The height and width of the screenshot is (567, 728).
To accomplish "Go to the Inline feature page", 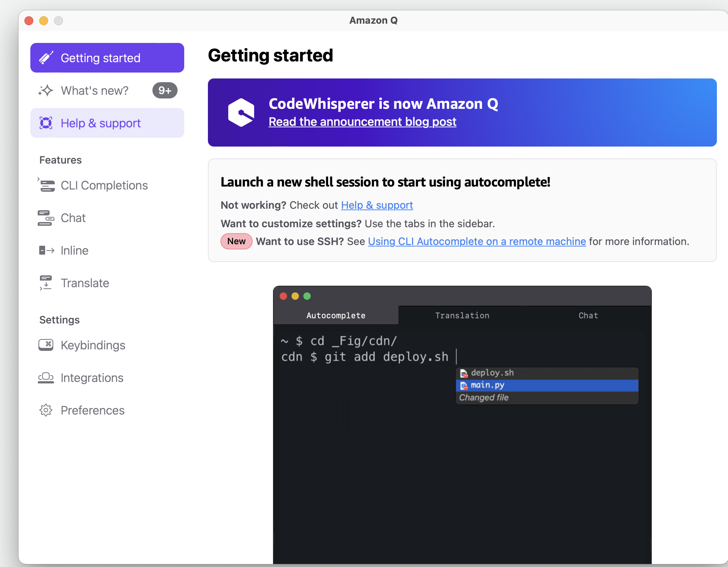I will pyautogui.click(x=107, y=250).
